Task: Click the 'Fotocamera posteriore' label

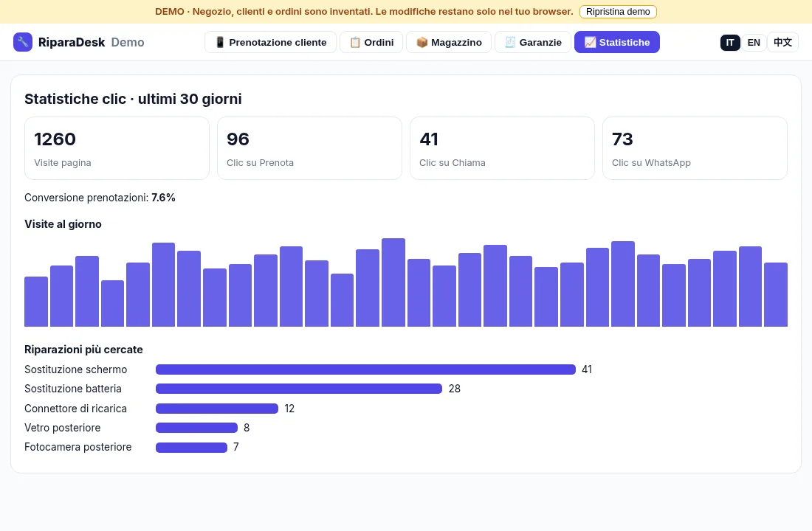Action: pos(78,447)
